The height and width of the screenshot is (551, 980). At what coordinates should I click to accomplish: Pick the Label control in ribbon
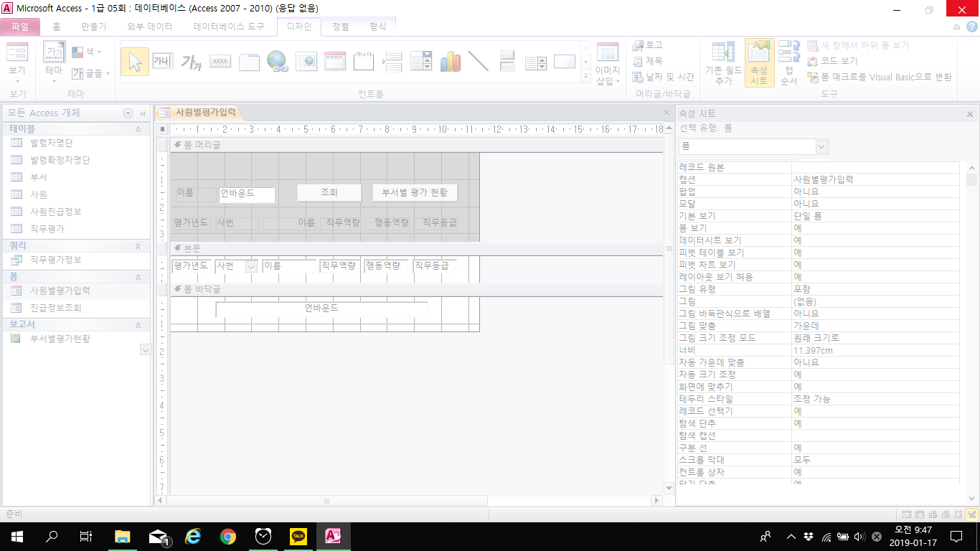(x=191, y=62)
